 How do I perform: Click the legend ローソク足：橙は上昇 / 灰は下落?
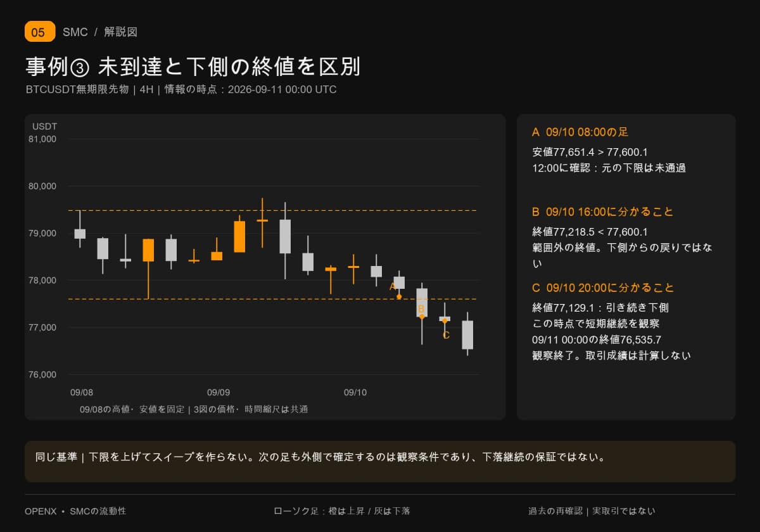coord(341,511)
